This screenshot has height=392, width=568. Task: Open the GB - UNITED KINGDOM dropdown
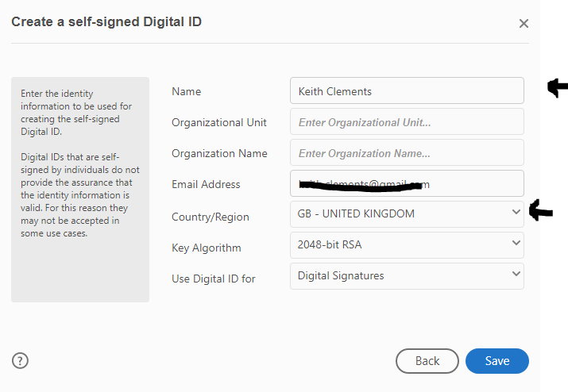pyautogui.click(x=407, y=214)
